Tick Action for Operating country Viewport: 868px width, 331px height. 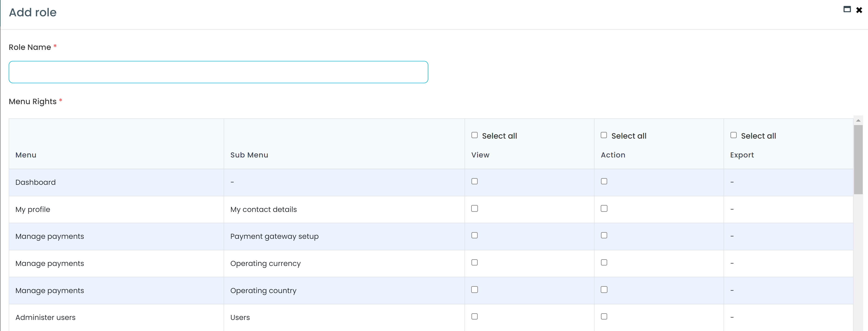tap(604, 290)
